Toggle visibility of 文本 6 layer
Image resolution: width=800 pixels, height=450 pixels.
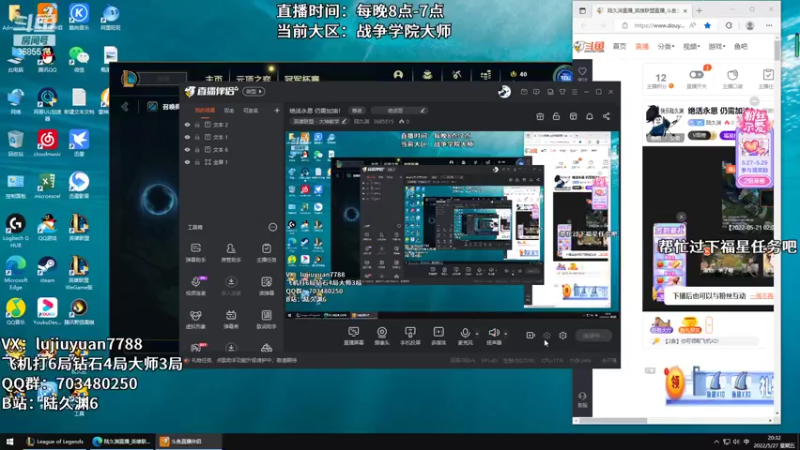[187, 149]
